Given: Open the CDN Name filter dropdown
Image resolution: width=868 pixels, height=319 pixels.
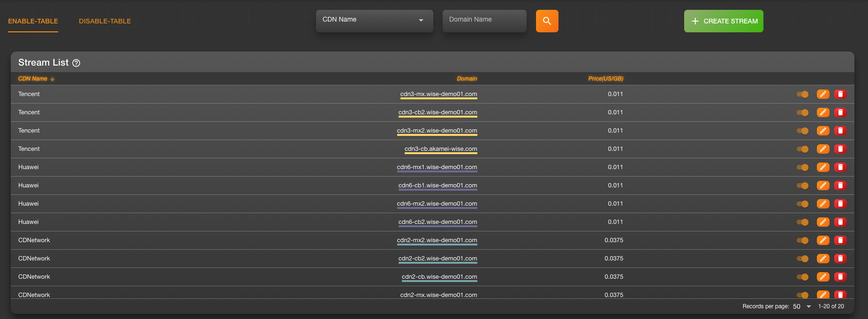Looking at the screenshot, I should (x=374, y=21).
